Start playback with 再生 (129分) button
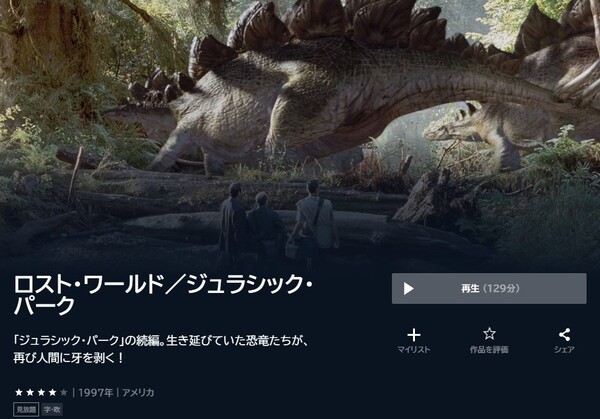 coord(489,289)
